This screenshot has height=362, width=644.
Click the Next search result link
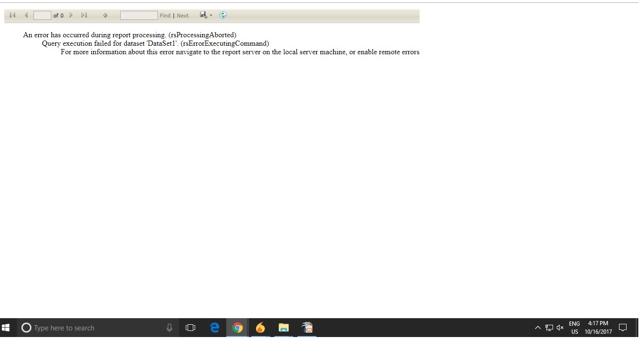pyautogui.click(x=183, y=16)
